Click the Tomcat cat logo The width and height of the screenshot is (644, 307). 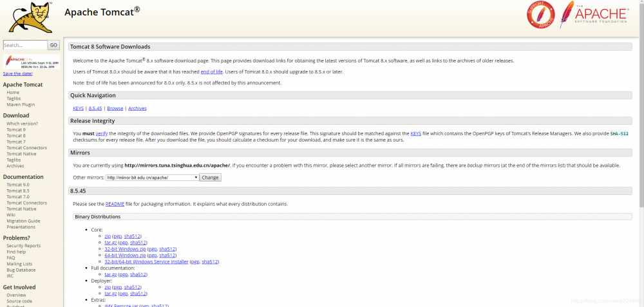pos(31,17)
